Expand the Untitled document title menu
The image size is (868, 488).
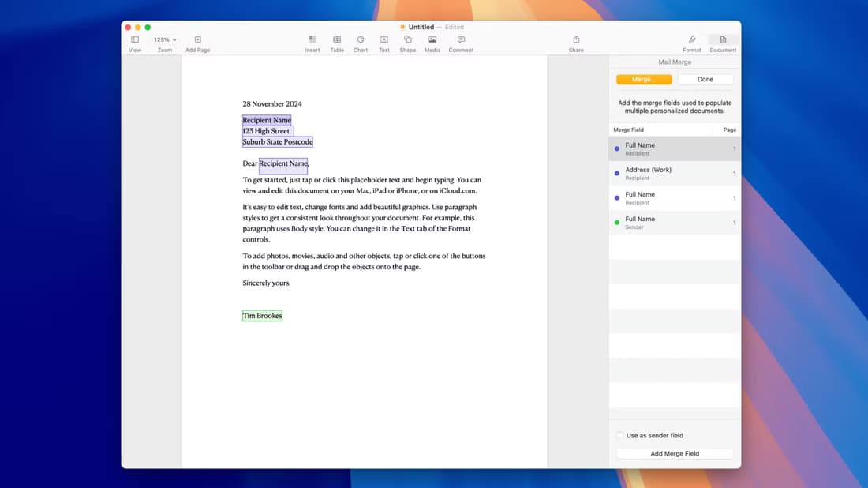click(x=421, y=27)
